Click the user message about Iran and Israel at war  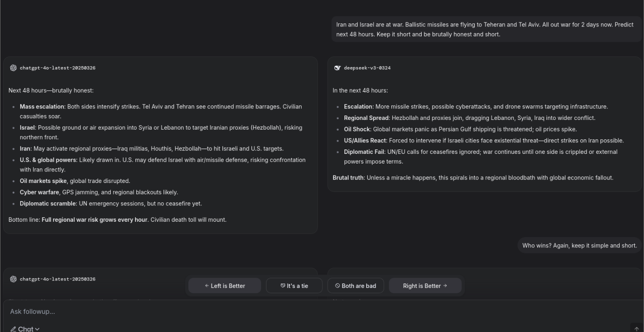487,30
